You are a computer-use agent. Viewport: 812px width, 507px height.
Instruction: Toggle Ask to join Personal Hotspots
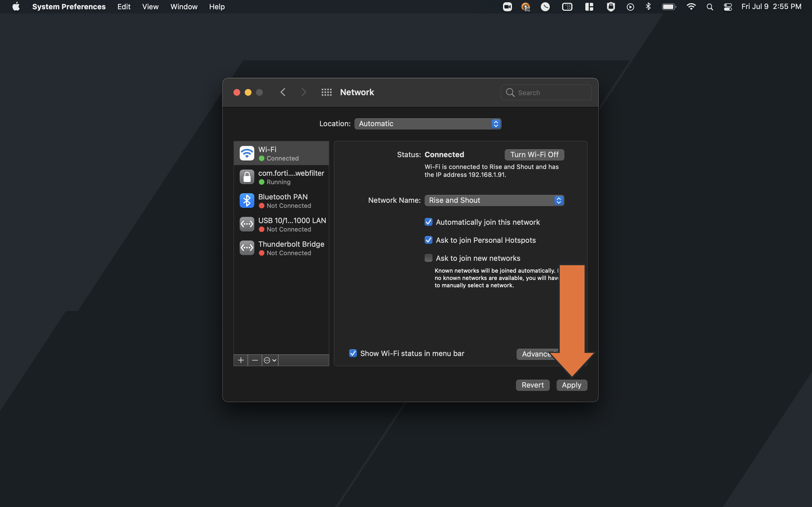point(429,240)
